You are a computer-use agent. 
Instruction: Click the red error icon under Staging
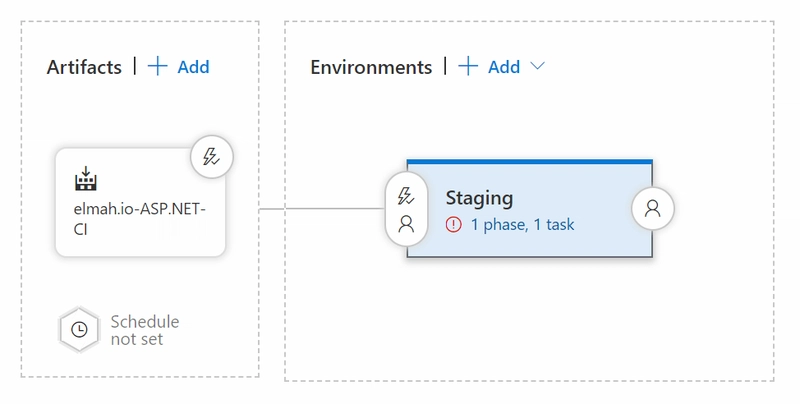point(453,224)
